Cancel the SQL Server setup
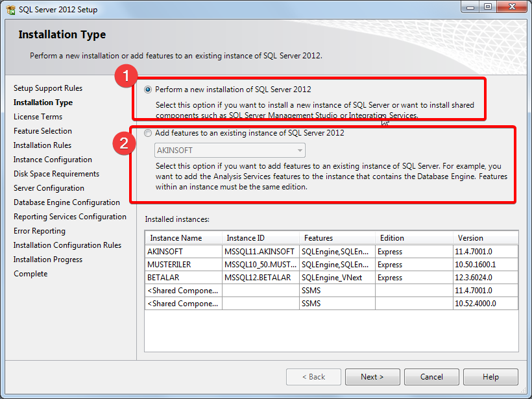Viewport: 532px width, 399px height. pos(431,377)
